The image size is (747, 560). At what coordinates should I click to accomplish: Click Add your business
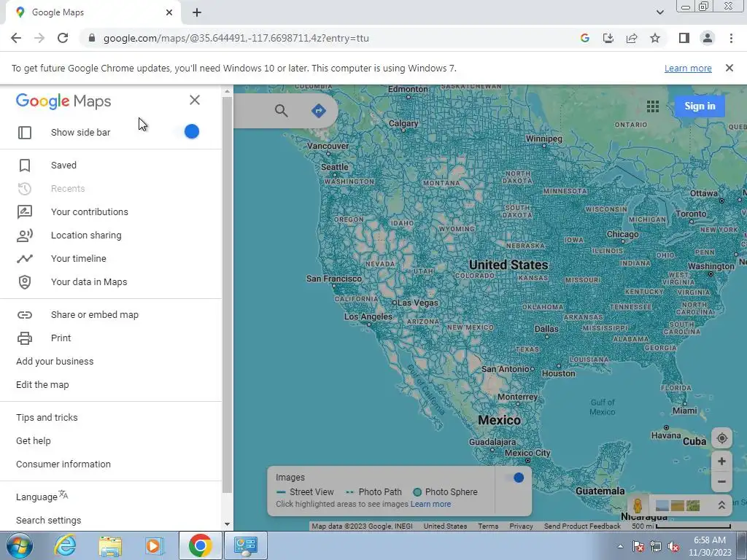coord(55,362)
